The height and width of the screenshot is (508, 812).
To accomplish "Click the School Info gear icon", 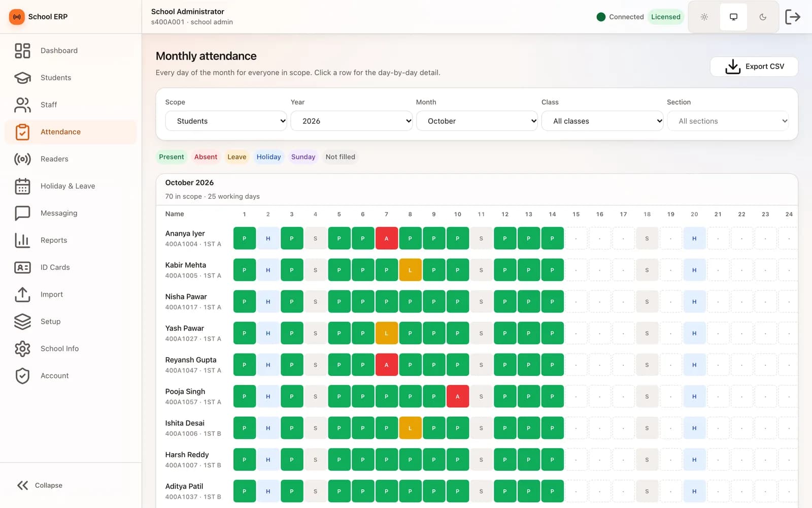I will (x=22, y=348).
